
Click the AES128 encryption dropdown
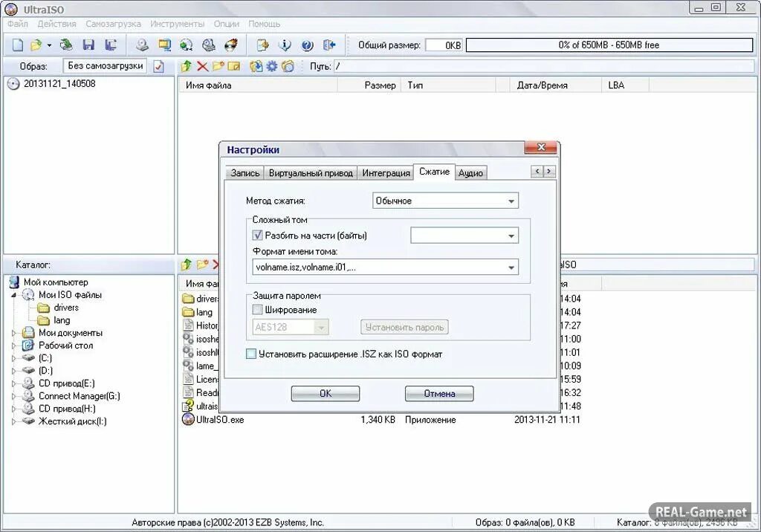click(291, 327)
